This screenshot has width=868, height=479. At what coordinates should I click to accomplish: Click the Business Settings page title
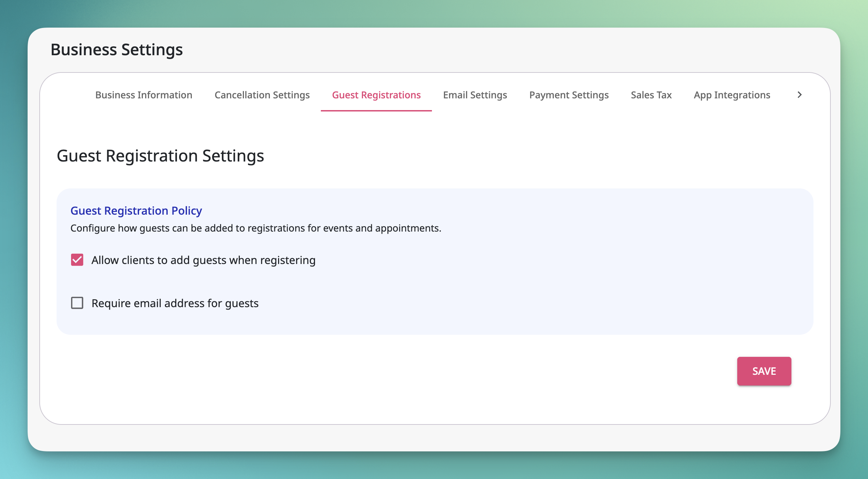tap(117, 49)
